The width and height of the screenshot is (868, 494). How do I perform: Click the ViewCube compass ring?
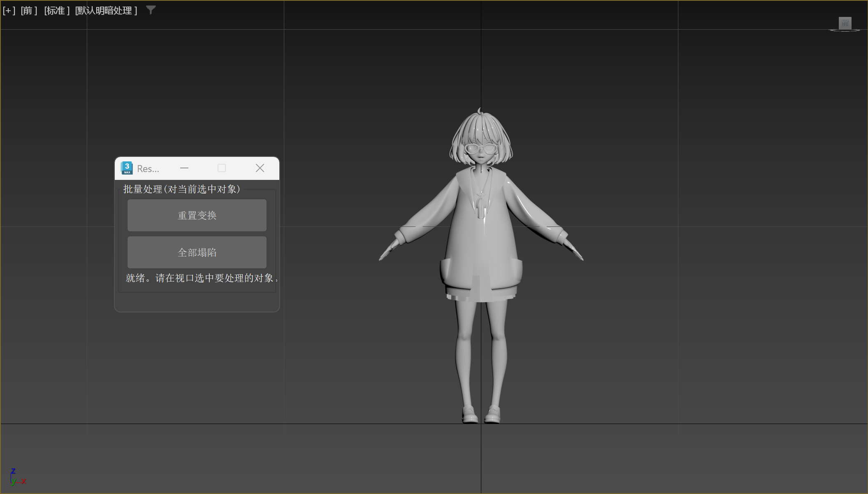(x=845, y=30)
